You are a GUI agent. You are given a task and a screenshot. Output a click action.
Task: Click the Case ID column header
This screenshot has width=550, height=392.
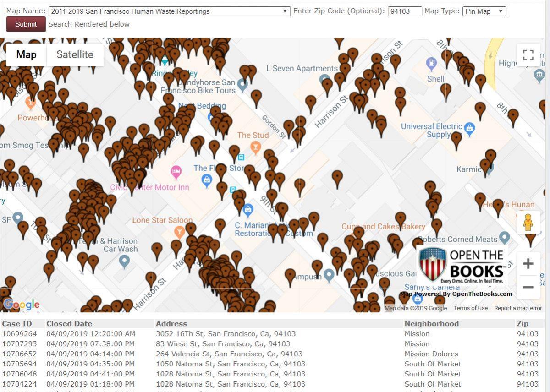17,324
